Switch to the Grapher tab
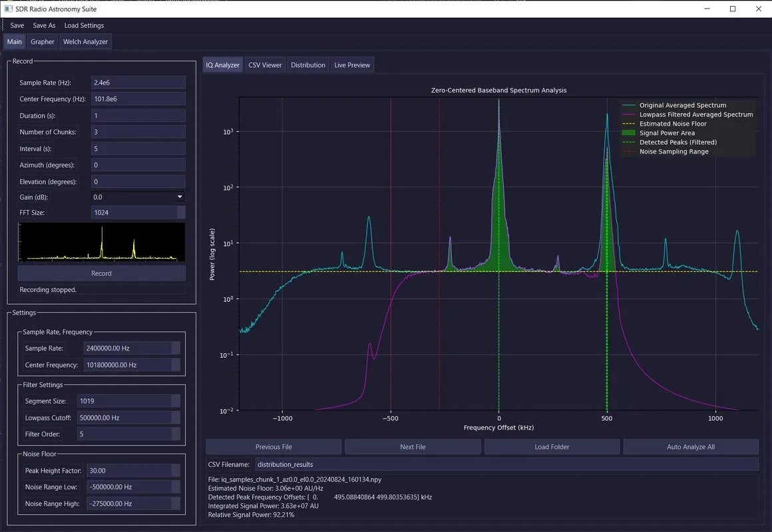Viewport: 772px width, 532px height. (43, 42)
